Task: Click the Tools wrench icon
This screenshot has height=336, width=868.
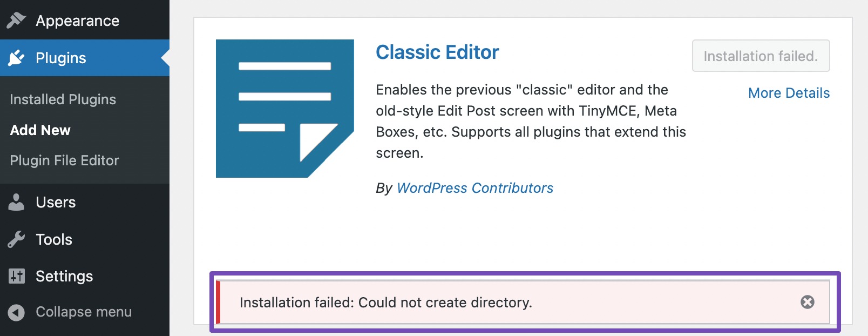Action: pyautogui.click(x=16, y=239)
